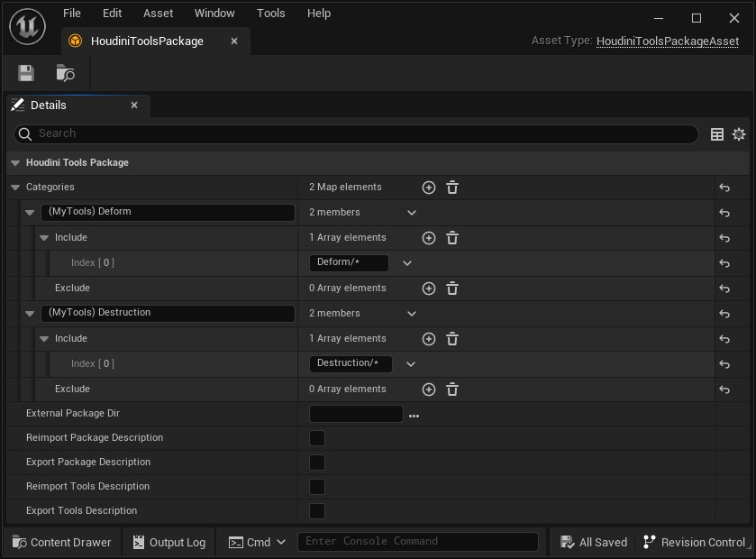
Task: Open the Asset menu
Action: coord(158,14)
